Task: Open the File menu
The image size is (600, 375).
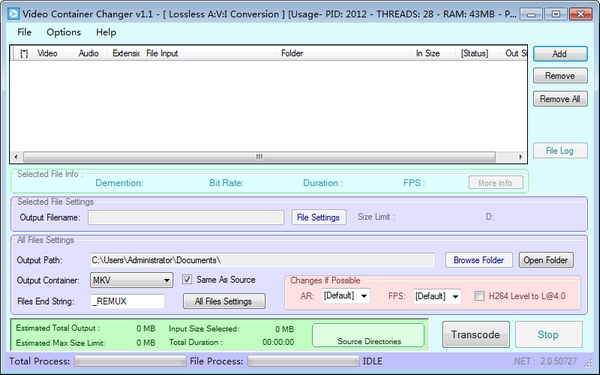Action: [x=24, y=32]
